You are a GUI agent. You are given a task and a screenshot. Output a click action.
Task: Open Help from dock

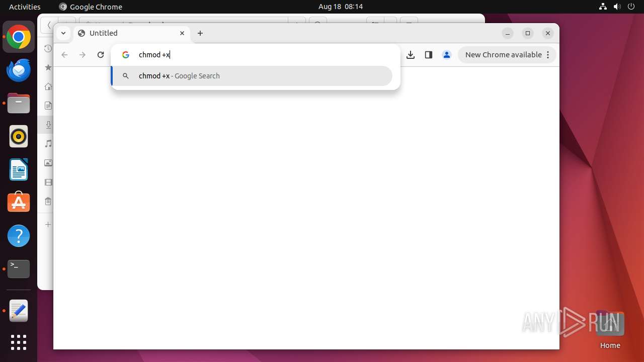tap(19, 236)
